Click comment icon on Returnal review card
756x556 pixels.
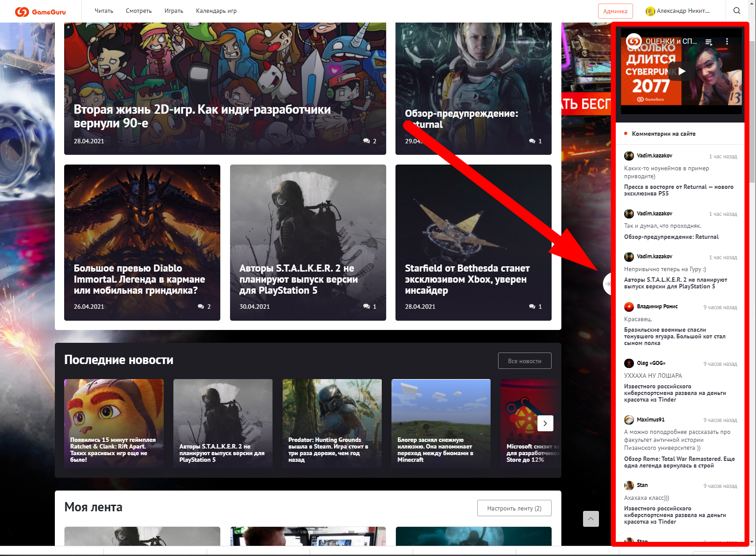[x=532, y=141]
